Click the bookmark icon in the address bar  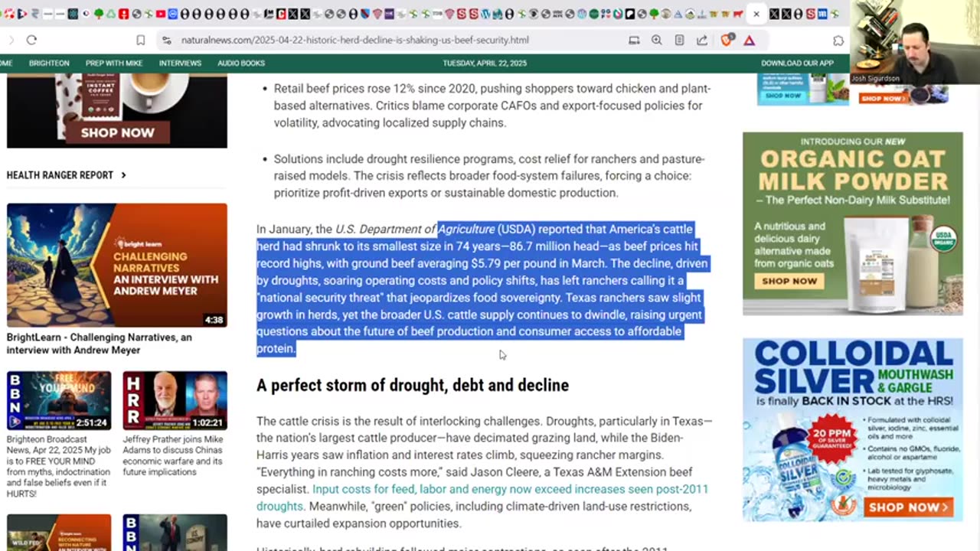point(141,41)
